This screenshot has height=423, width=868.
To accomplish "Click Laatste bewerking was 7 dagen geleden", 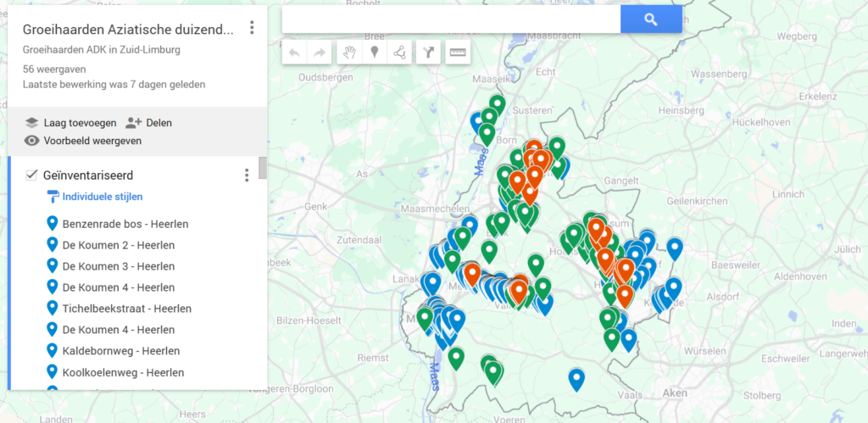I will pyautogui.click(x=114, y=85).
